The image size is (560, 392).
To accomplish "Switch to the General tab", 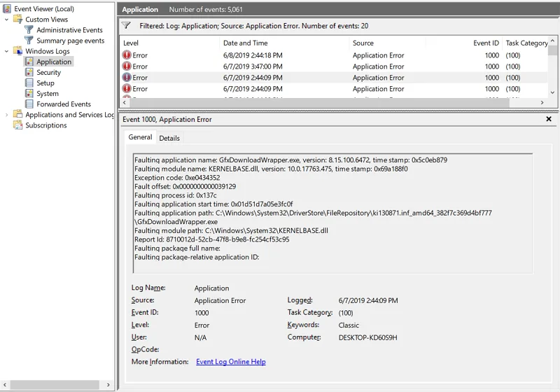I will [x=140, y=137].
